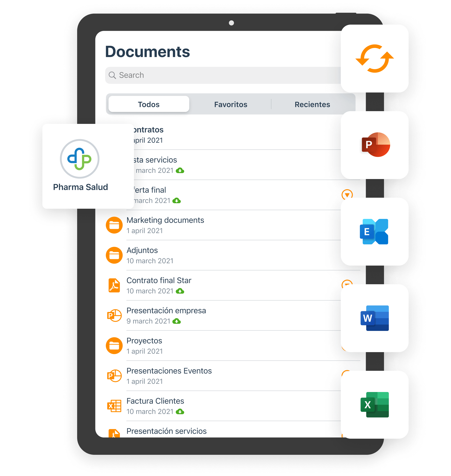Open the Proyectos folder icon
This screenshot has height=476, width=451.
point(114,346)
